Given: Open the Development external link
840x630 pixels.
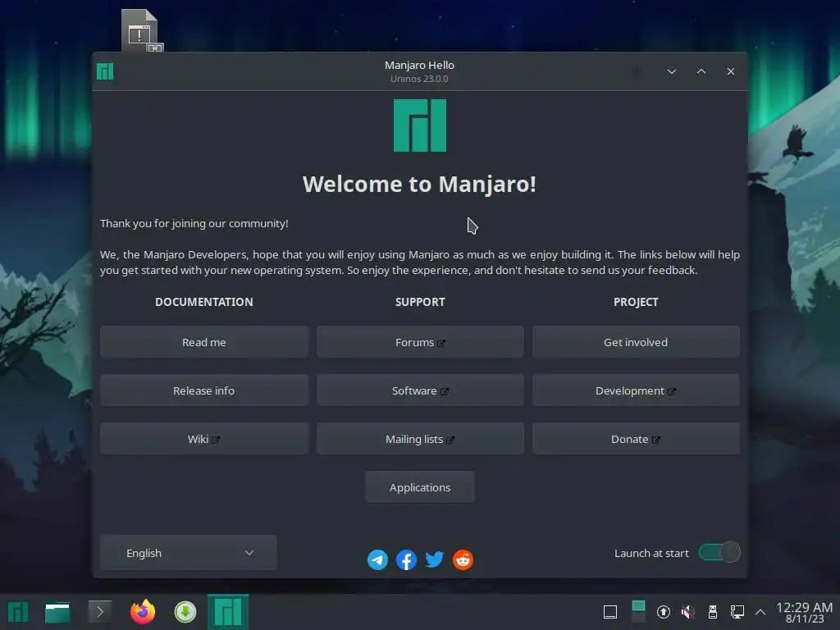Looking at the screenshot, I should (636, 390).
